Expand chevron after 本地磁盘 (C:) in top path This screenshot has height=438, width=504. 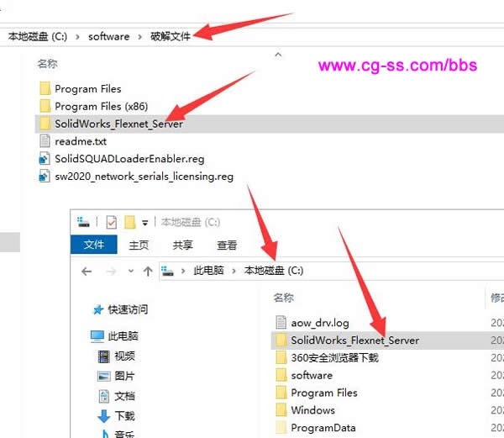(x=77, y=37)
